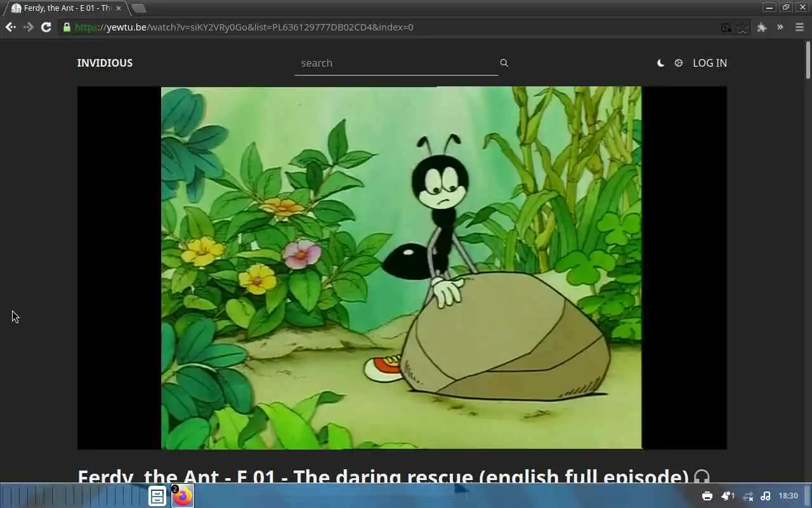812x508 pixels.
Task: Open Invidious preferences gear icon
Action: click(x=679, y=63)
